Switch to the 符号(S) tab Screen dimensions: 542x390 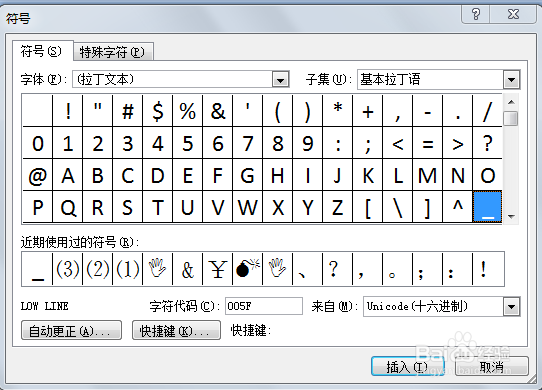click(x=42, y=51)
